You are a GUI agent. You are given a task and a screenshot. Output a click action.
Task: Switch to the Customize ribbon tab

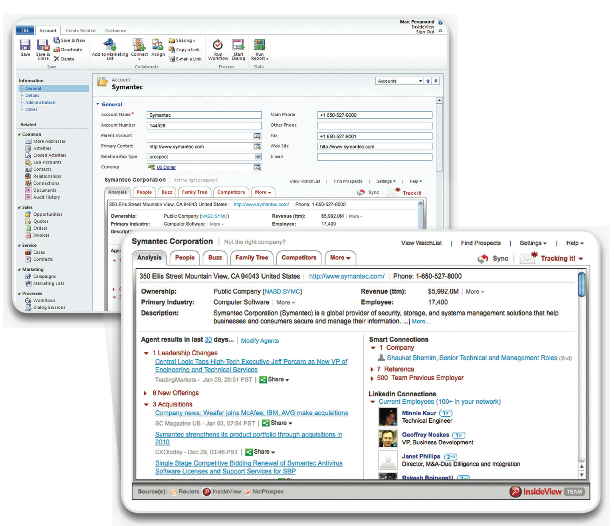coord(116,30)
